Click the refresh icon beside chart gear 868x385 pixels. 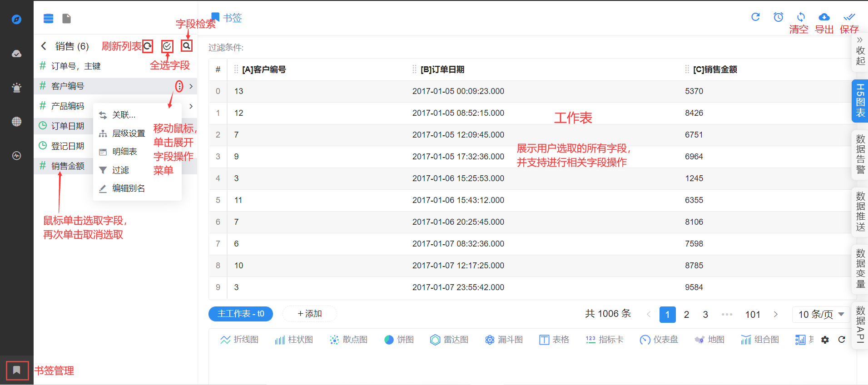click(x=842, y=340)
